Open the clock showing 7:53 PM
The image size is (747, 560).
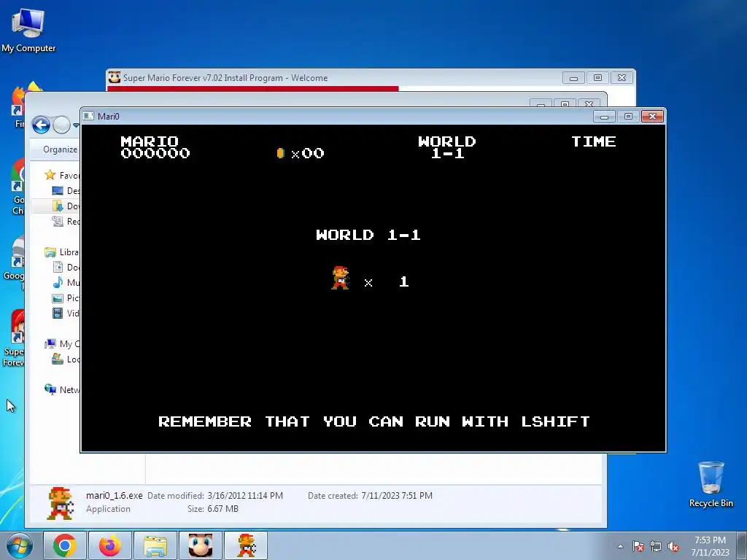pos(710,546)
